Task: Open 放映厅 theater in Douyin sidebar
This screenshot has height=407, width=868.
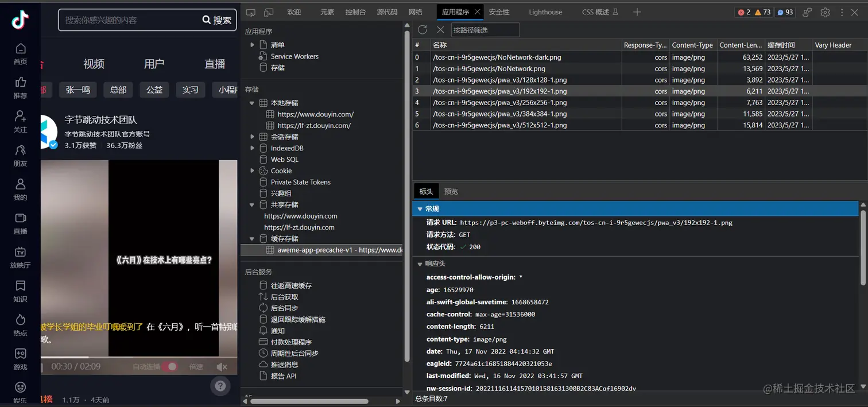Action: pos(20,257)
